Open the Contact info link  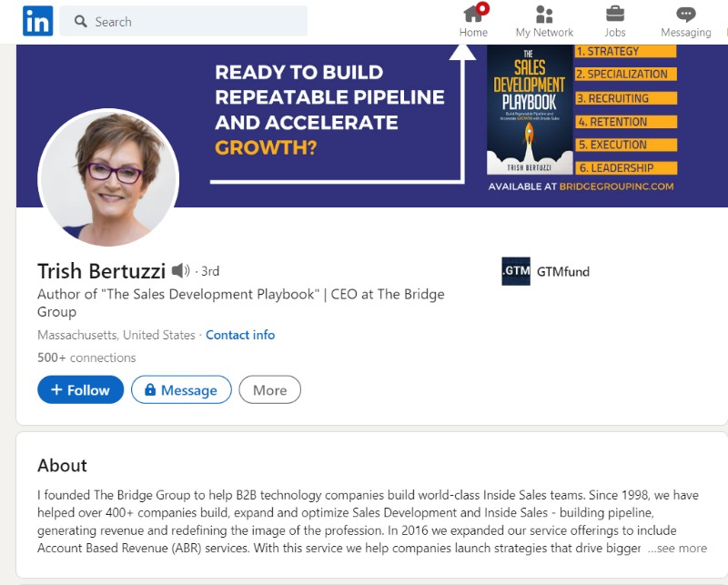click(240, 335)
